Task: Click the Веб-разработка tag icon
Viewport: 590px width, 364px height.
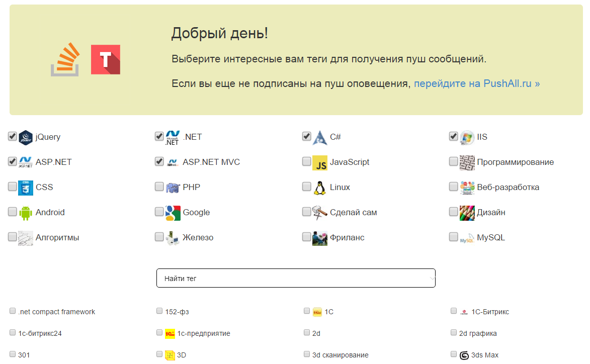Action: pos(467,188)
